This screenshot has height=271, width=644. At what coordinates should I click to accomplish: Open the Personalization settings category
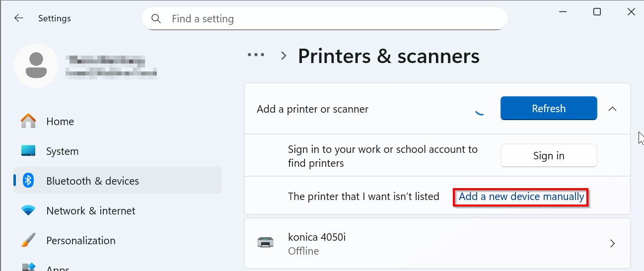(x=80, y=240)
